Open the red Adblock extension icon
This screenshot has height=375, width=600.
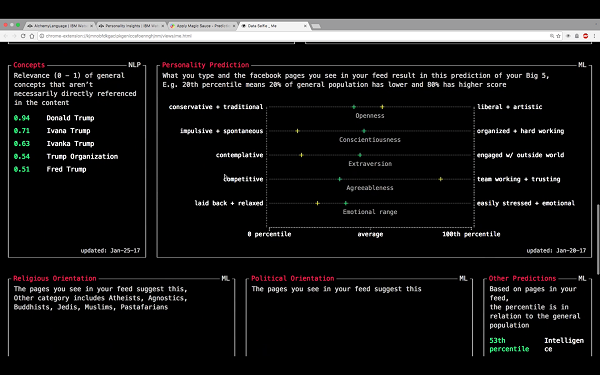[x=585, y=36]
